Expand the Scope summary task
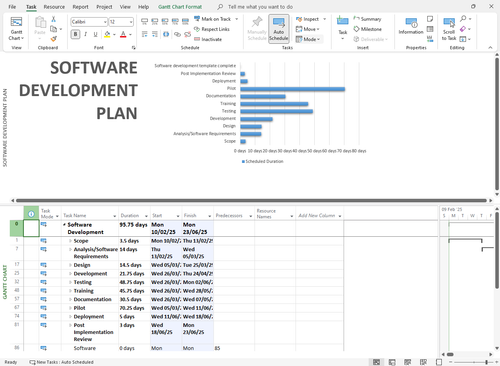500x366 pixels. click(70, 241)
